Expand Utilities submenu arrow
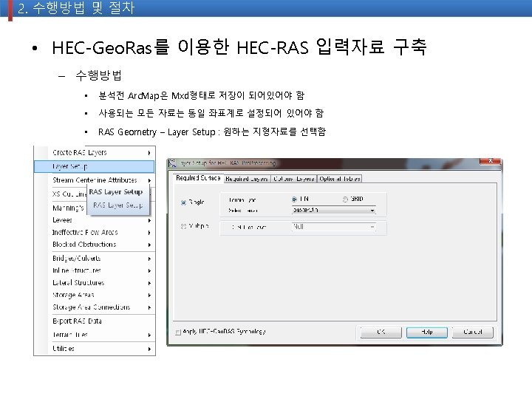This screenshot has width=532, height=399. 149,349
